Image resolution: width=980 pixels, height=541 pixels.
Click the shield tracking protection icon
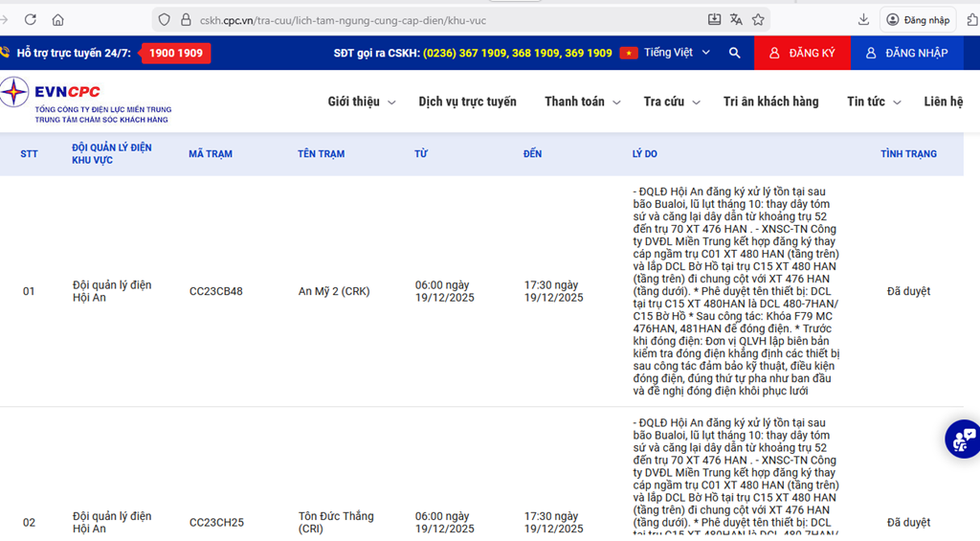164,20
